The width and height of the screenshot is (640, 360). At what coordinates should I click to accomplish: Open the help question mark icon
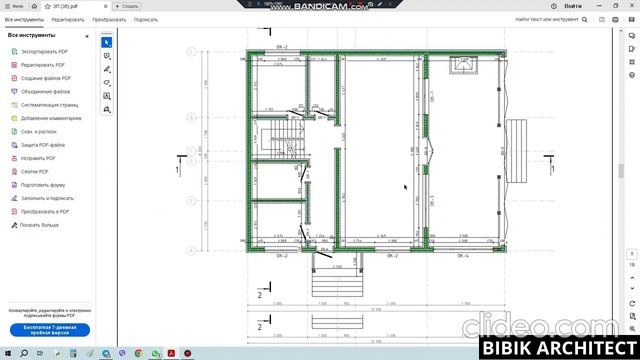(554, 6)
